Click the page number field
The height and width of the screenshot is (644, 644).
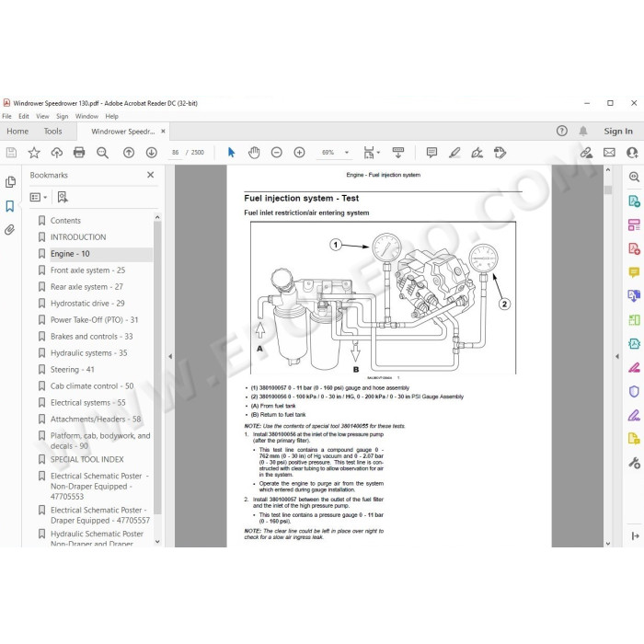(176, 153)
